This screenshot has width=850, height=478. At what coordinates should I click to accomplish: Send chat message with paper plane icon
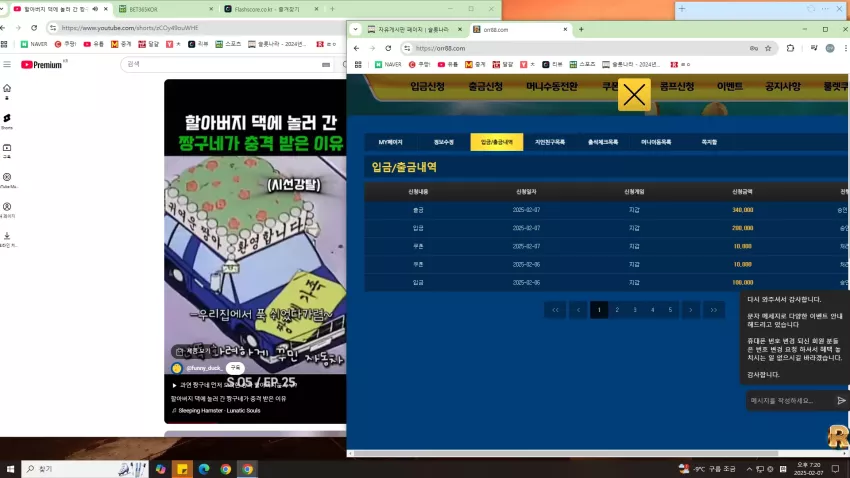coord(841,401)
